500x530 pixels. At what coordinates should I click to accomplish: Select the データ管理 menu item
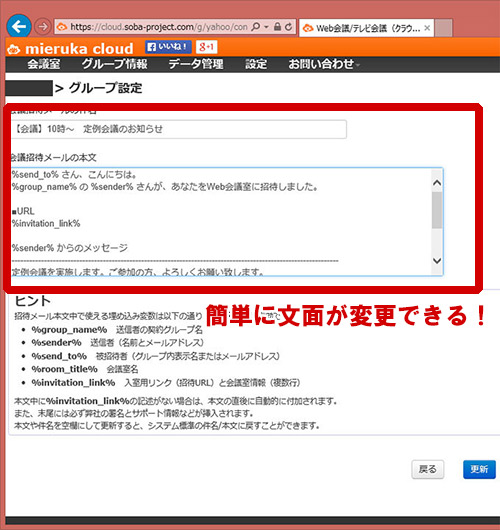tap(196, 64)
